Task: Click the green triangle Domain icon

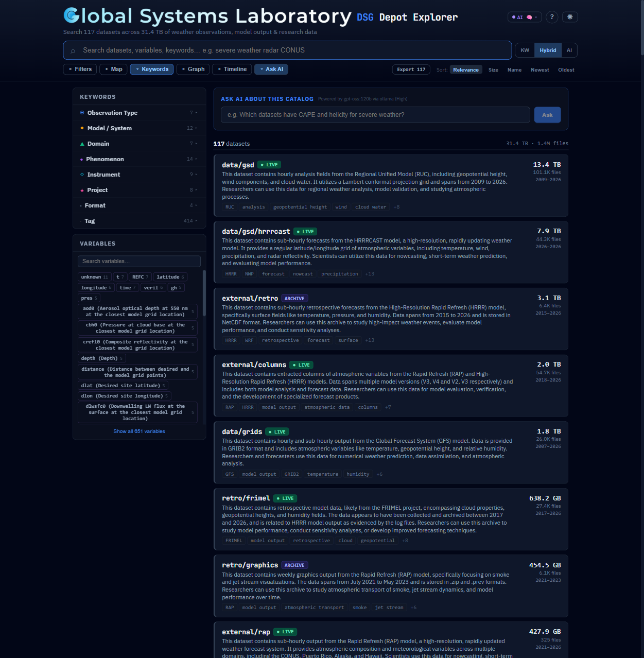Action: pos(82,144)
